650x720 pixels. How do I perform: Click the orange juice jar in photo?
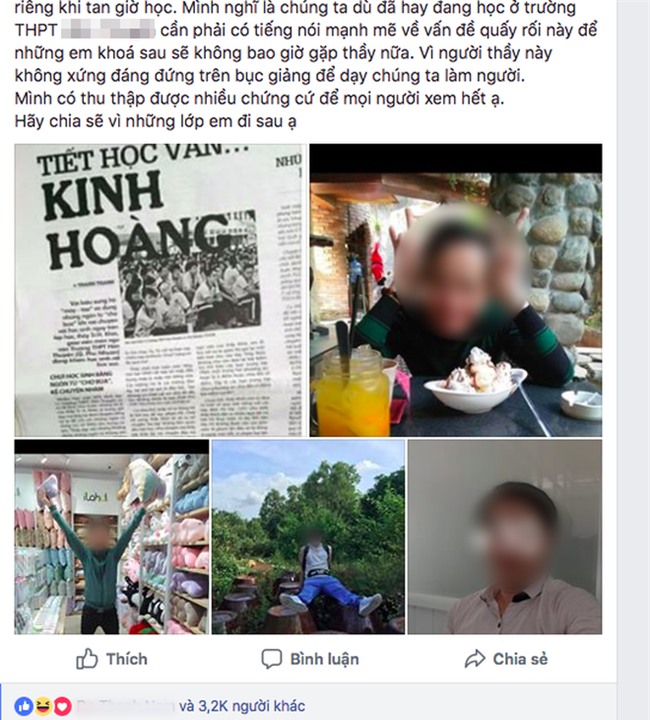click(x=351, y=393)
